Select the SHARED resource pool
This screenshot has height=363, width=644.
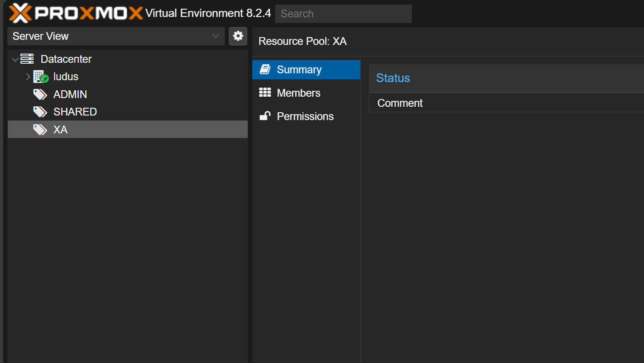(75, 112)
